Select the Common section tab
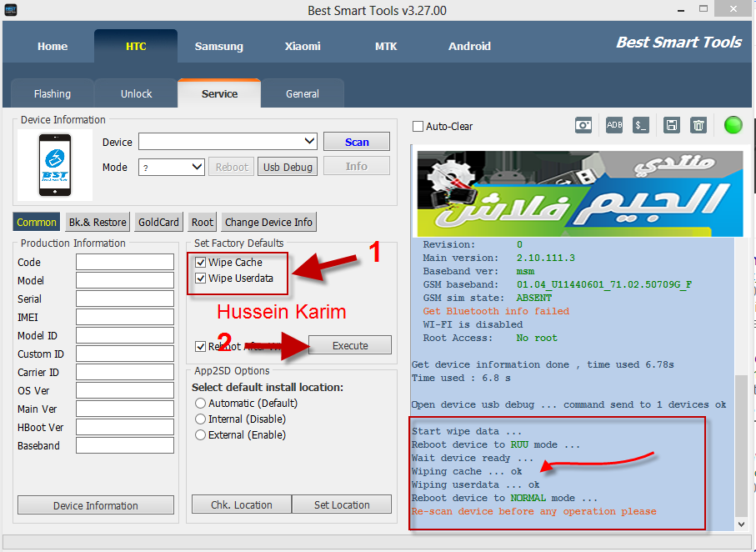756x552 pixels. coord(37,222)
